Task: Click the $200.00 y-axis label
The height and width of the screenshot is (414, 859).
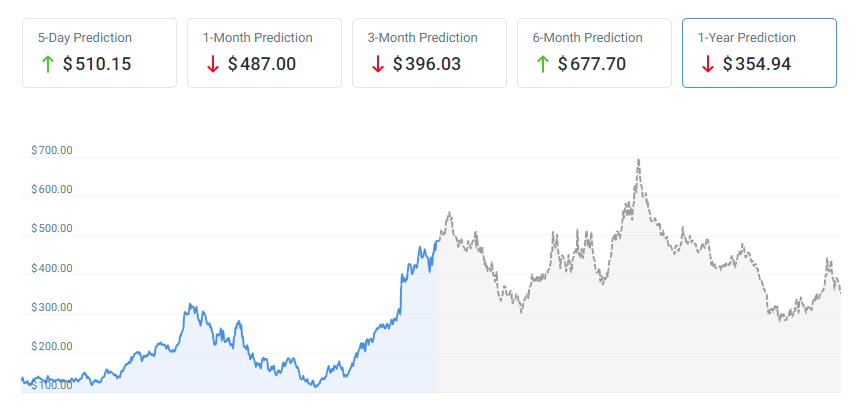Action: 52,346
